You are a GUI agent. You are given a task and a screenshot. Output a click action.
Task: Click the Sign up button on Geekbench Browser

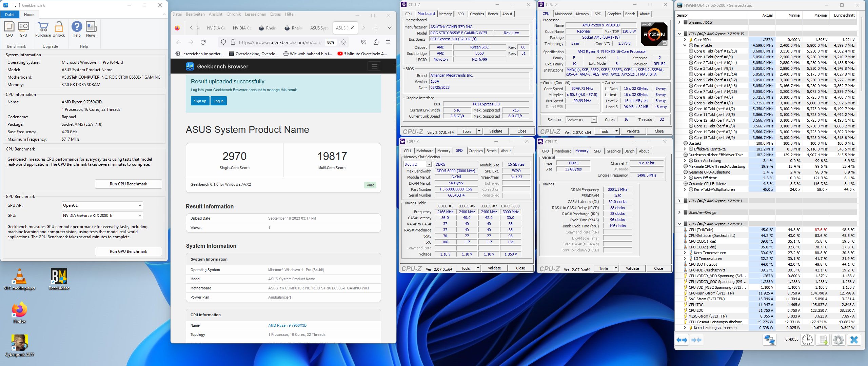200,101
